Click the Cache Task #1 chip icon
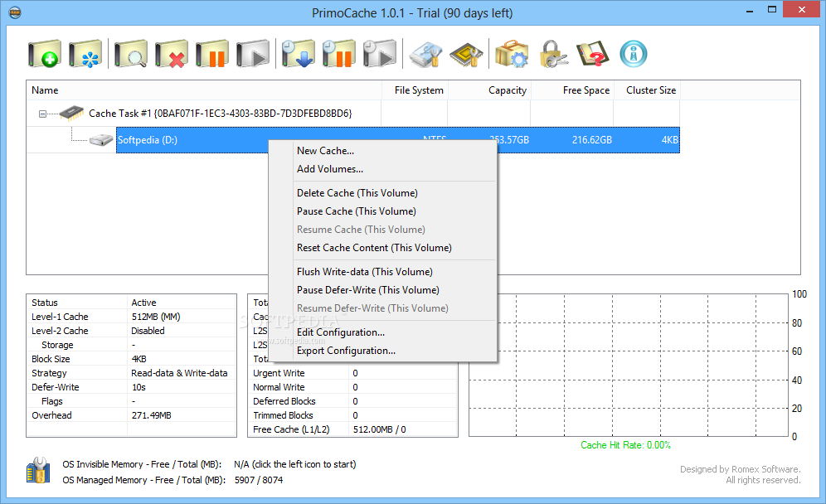 pyautogui.click(x=71, y=113)
